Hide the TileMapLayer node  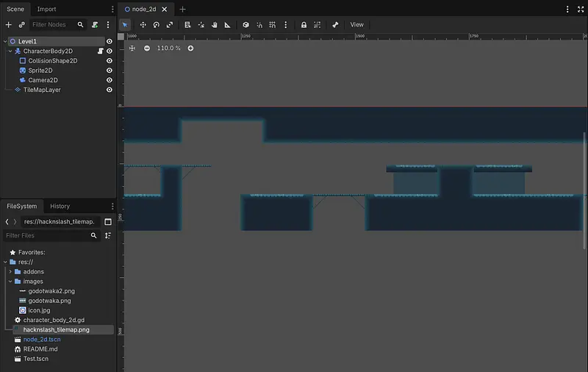[x=110, y=90]
